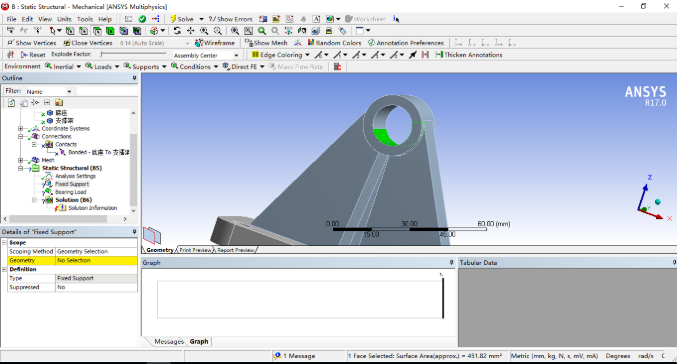
Task: Click the red icon after Mass Flow Rate
Action: [338, 66]
